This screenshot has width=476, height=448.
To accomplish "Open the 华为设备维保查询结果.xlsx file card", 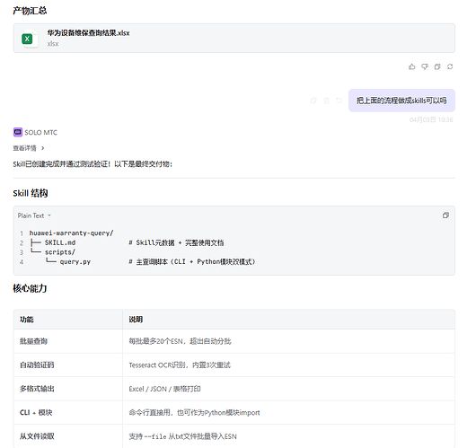I will (x=234, y=39).
